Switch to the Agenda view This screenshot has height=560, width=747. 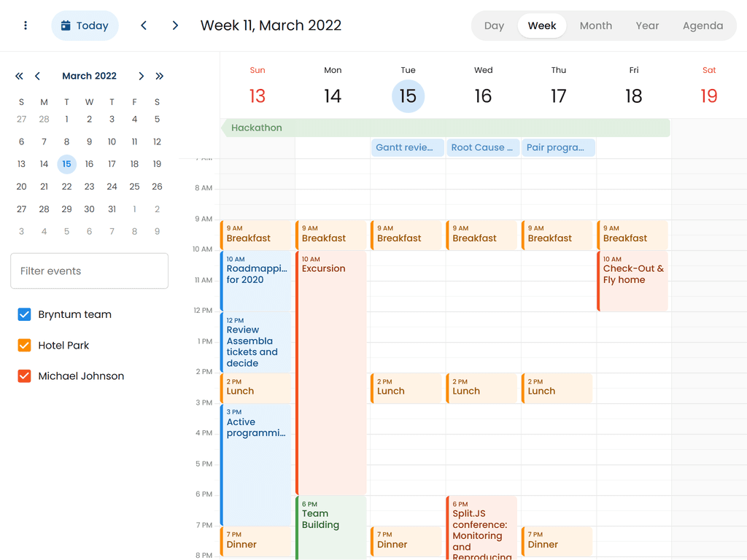[x=703, y=26]
